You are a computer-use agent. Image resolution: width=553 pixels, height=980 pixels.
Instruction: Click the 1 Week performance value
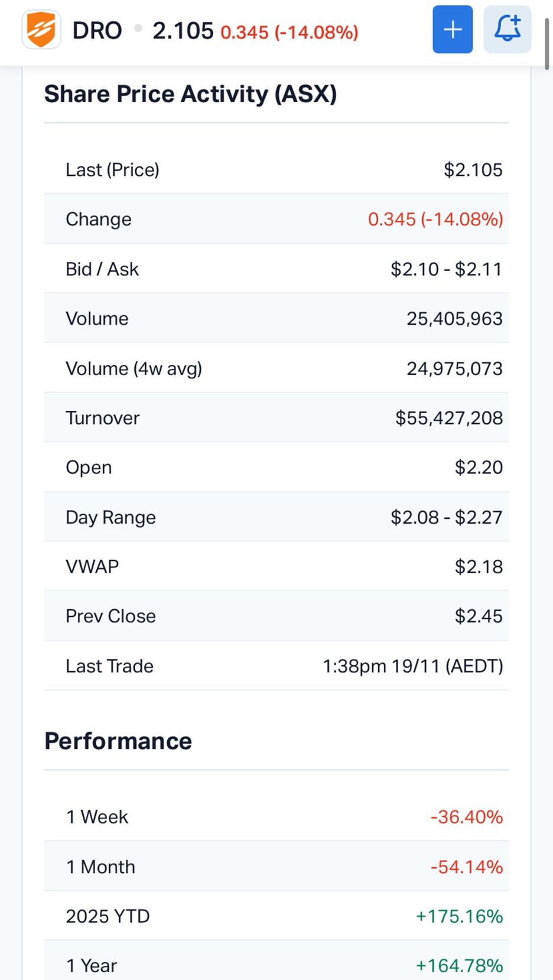tap(467, 817)
